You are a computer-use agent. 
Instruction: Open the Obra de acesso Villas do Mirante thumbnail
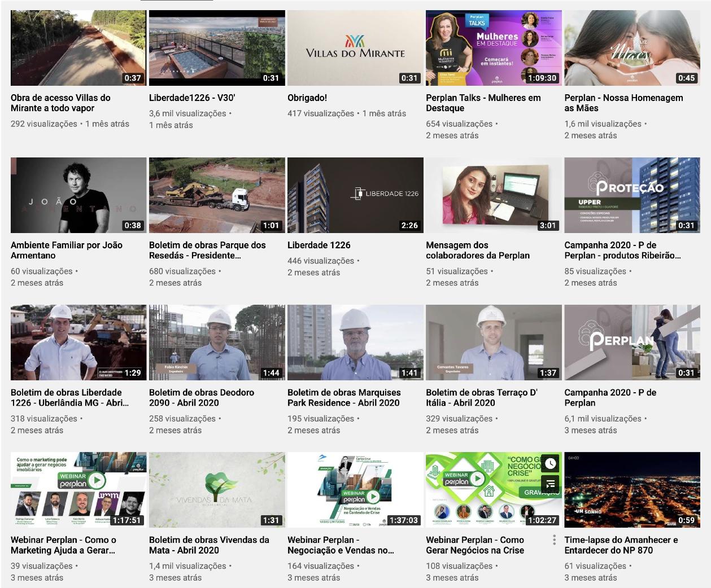[78, 48]
